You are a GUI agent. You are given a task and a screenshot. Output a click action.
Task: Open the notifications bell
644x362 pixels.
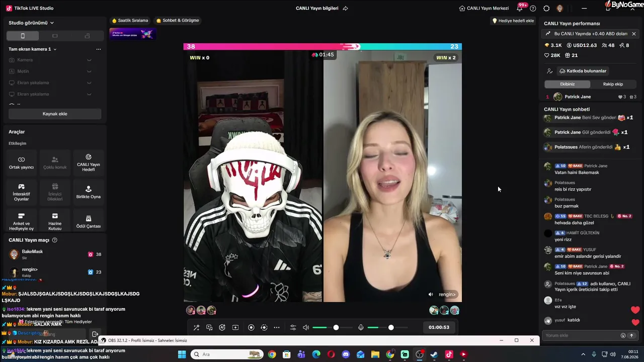pos(520,8)
